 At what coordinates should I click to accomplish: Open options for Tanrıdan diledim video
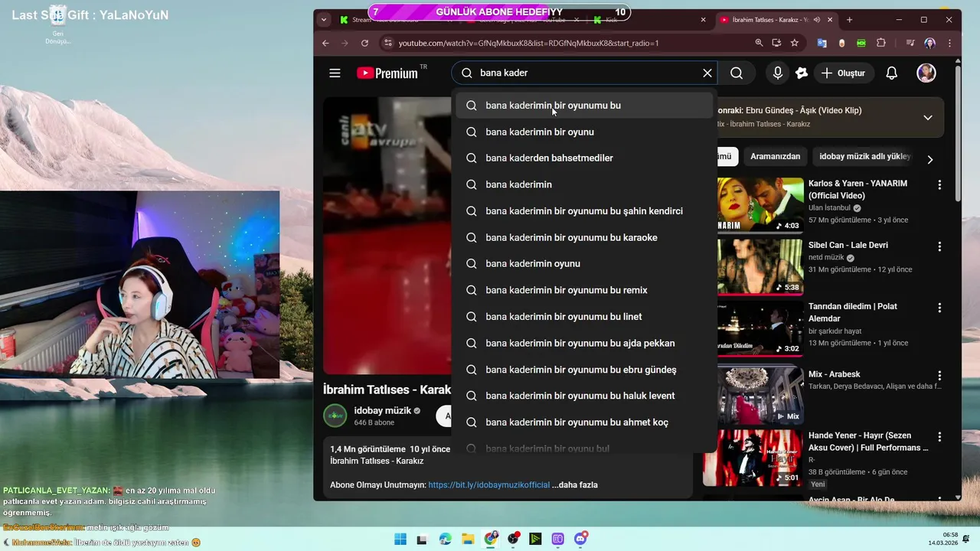939,308
